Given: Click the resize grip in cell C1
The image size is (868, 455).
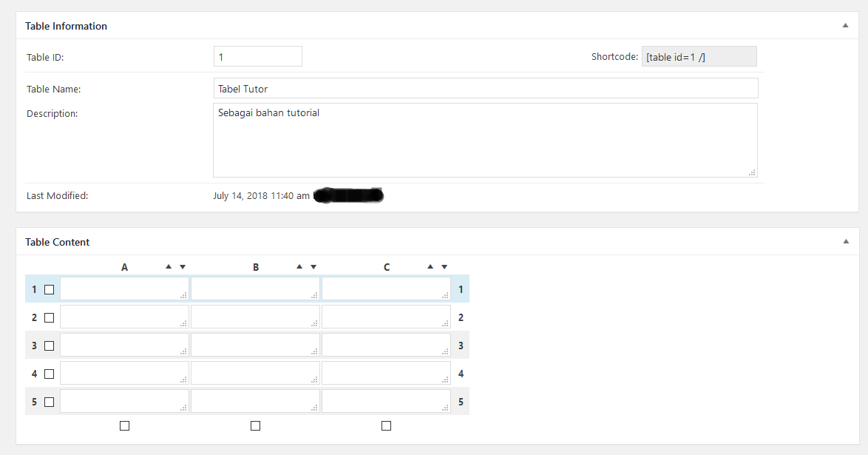Looking at the screenshot, I should click(x=445, y=294).
